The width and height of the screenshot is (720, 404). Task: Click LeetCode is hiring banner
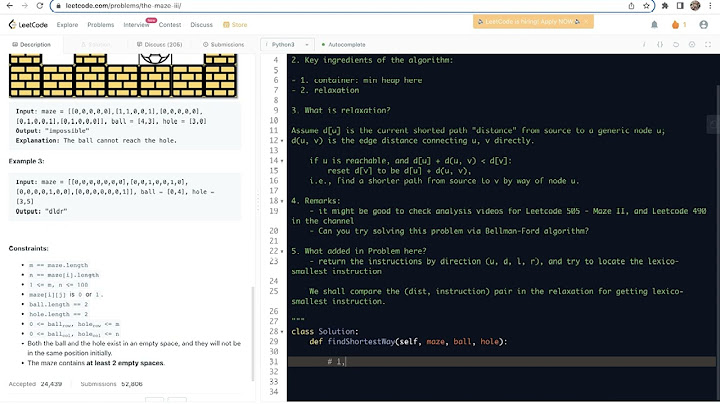point(529,22)
